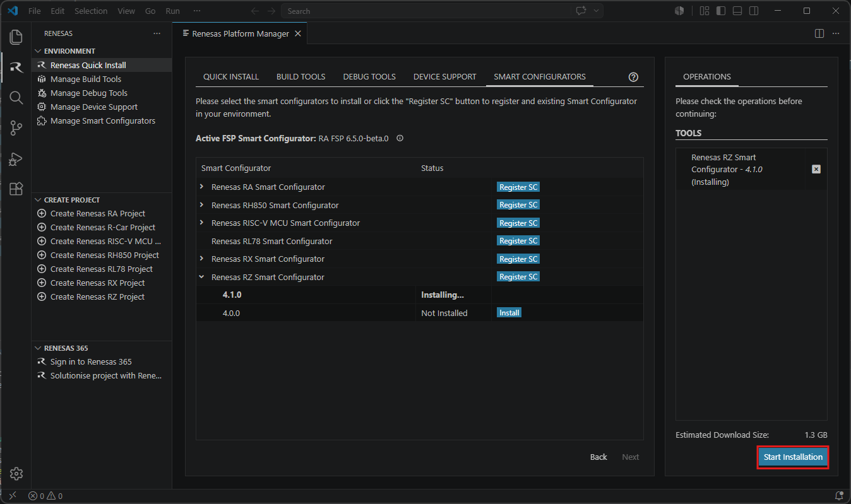This screenshot has height=504, width=851.
Task: Click the VS Code logo icon
Action: [x=12, y=11]
